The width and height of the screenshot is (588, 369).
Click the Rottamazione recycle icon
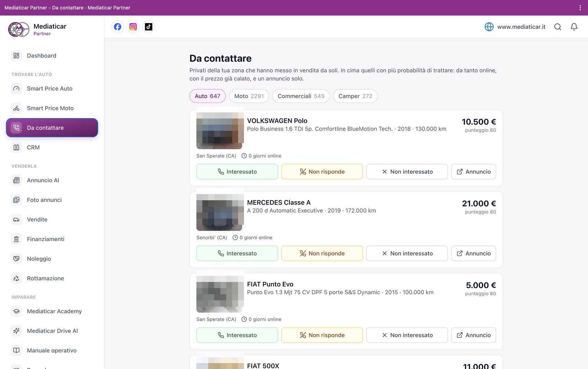pyautogui.click(x=16, y=278)
